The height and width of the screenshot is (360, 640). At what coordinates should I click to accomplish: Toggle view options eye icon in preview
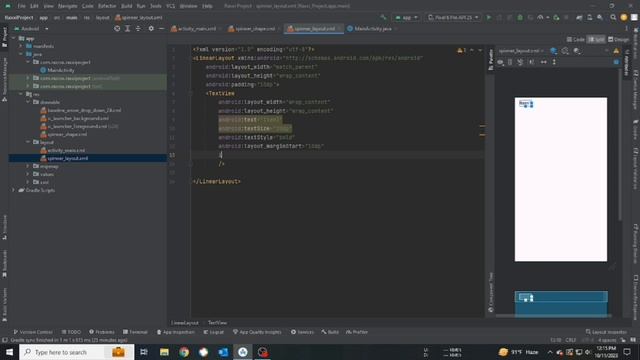500,62
